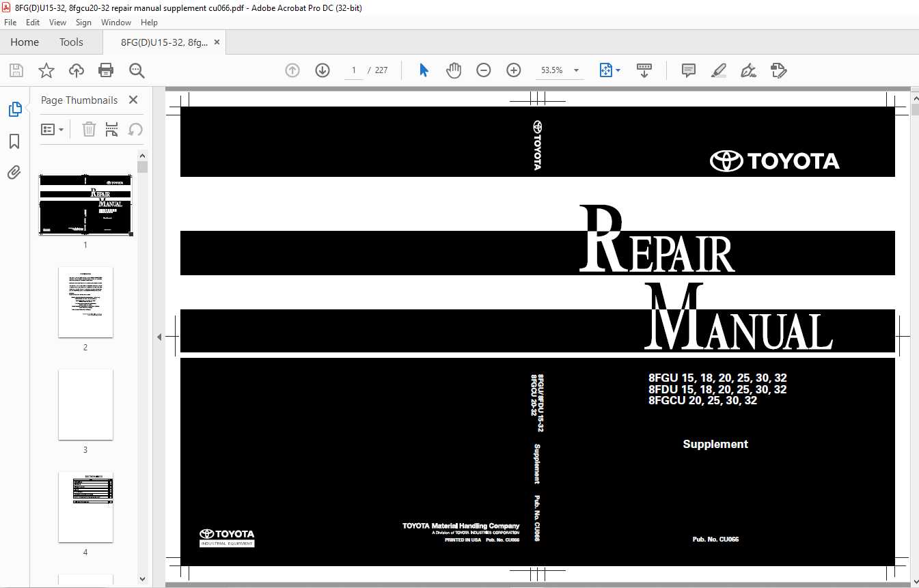
Task: Open the File menu
Action: [x=10, y=23]
